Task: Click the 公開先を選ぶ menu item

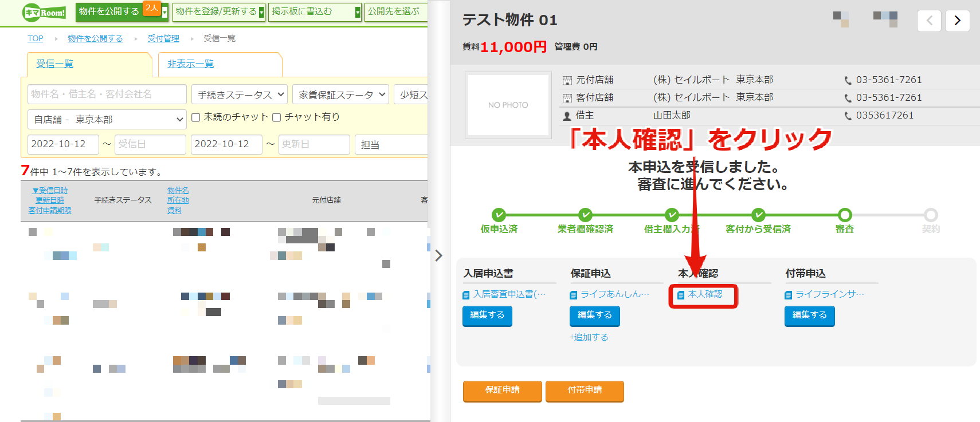Action: (x=395, y=11)
